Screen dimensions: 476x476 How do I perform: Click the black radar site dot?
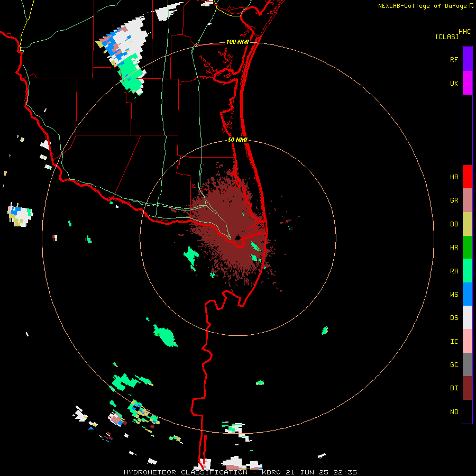(238, 237)
